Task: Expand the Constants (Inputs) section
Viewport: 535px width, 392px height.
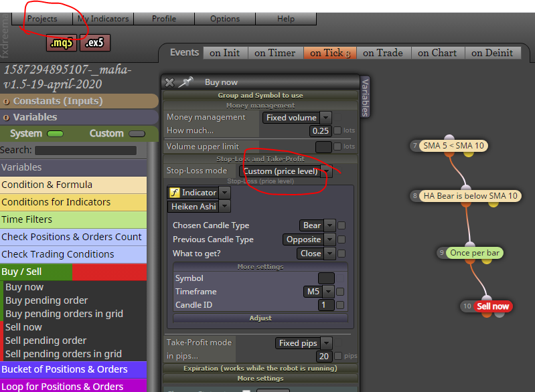Action: (x=79, y=101)
